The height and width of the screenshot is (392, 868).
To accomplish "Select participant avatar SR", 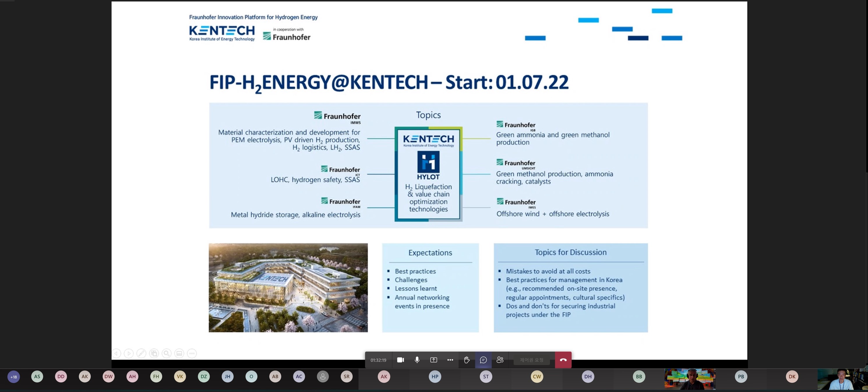I will point(347,377).
